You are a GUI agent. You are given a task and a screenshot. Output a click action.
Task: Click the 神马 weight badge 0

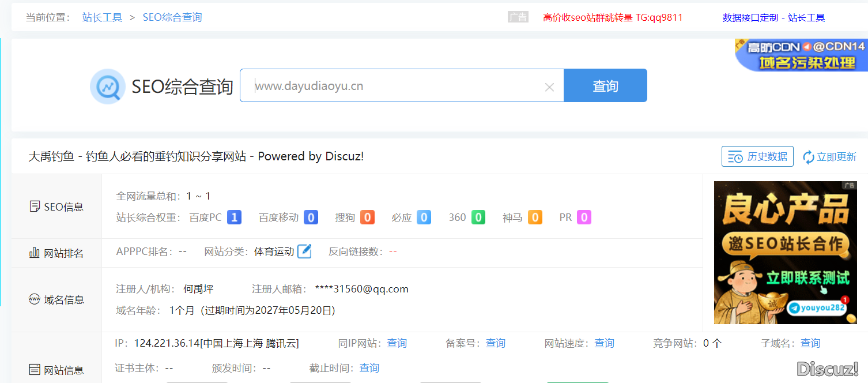pyautogui.click(x=535, y=217)
